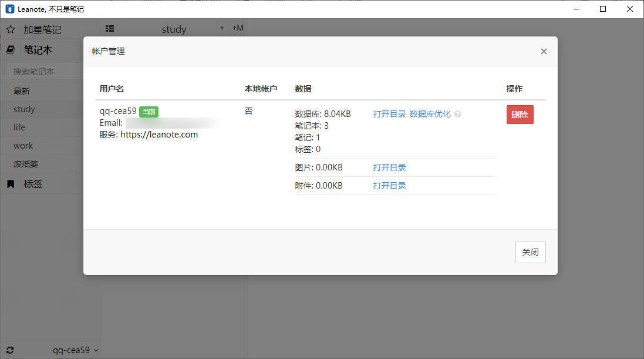
Task: Click the 否 value under 本地帐户
Action: 248,111
